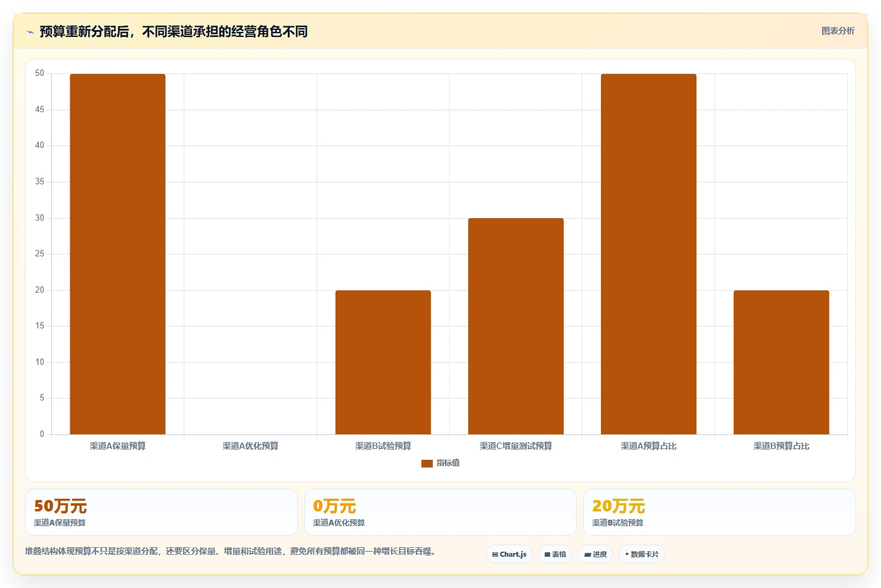
Task: Click the y-axis value 25
Action: coord(40,254)
